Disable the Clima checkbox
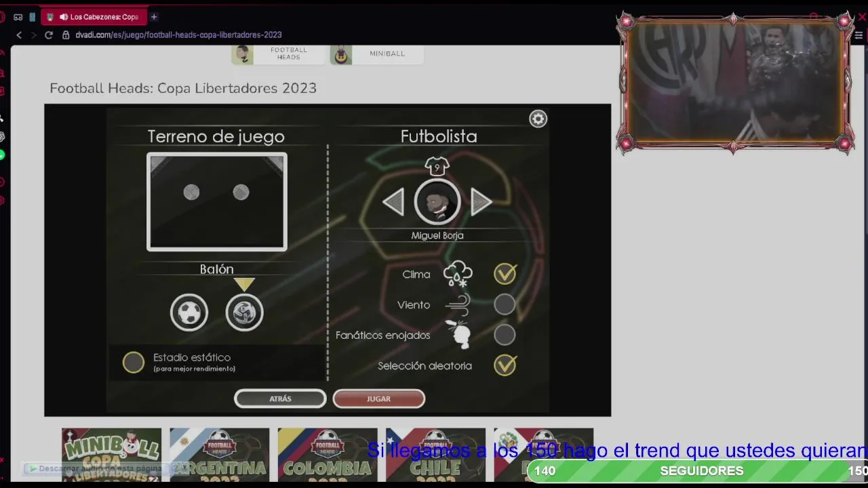 pyautogui.click(x=505, y=274)
